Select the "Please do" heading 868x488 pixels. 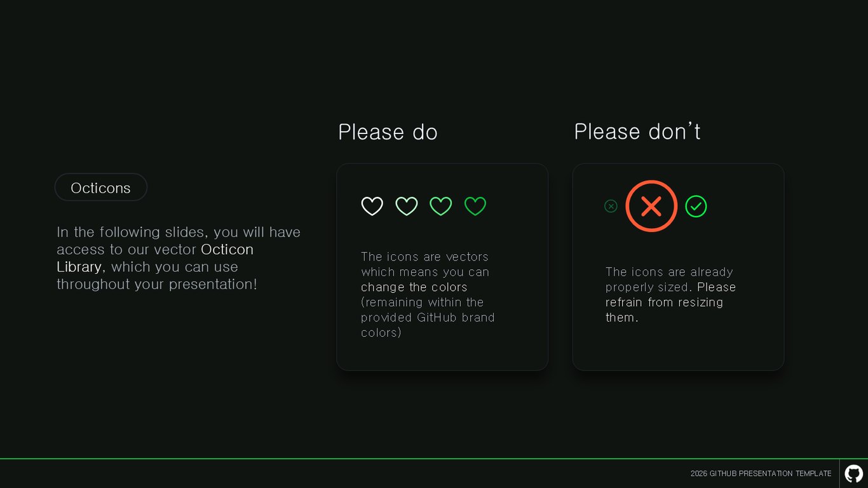click(388, 132)
